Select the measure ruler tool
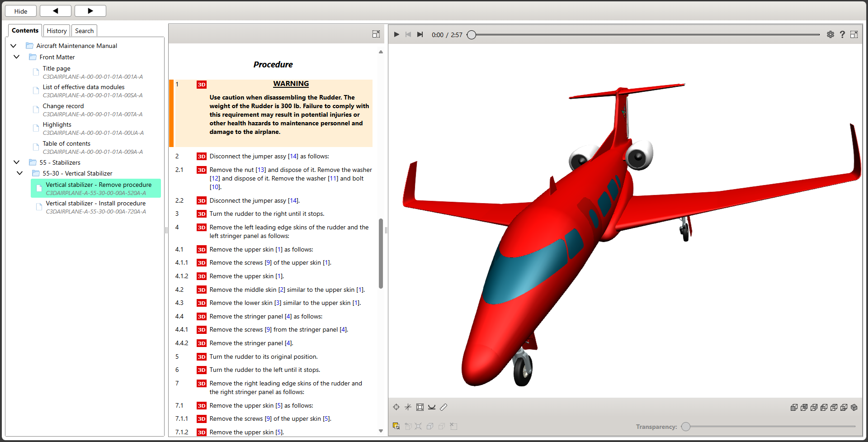Screen dimensions: 868x442 (443, 407)
